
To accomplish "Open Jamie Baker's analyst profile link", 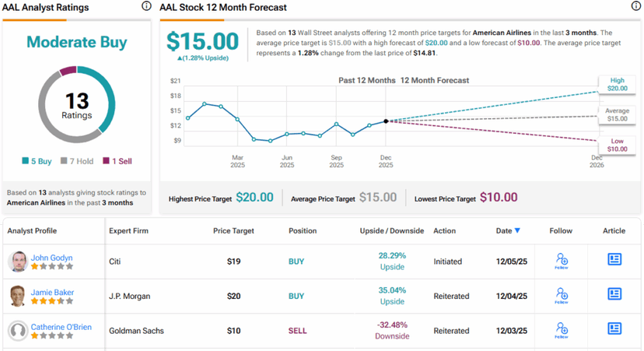I will coord(52,292).
